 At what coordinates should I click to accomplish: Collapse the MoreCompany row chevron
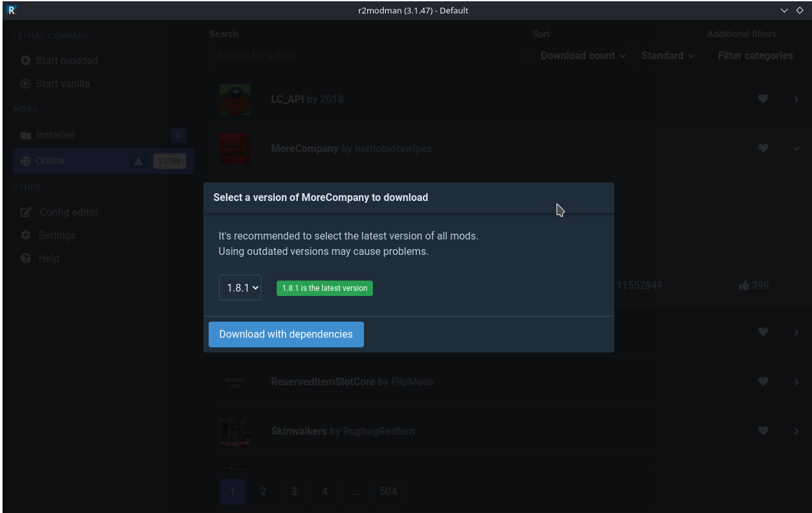[796, 149]
